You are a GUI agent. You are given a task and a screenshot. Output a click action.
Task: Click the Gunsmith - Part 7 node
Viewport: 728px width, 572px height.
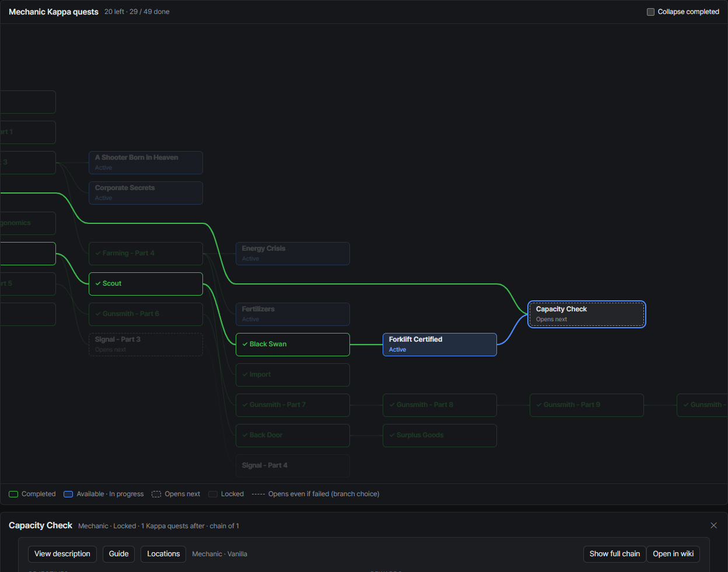pyautogui.click(x=293, y=405)
